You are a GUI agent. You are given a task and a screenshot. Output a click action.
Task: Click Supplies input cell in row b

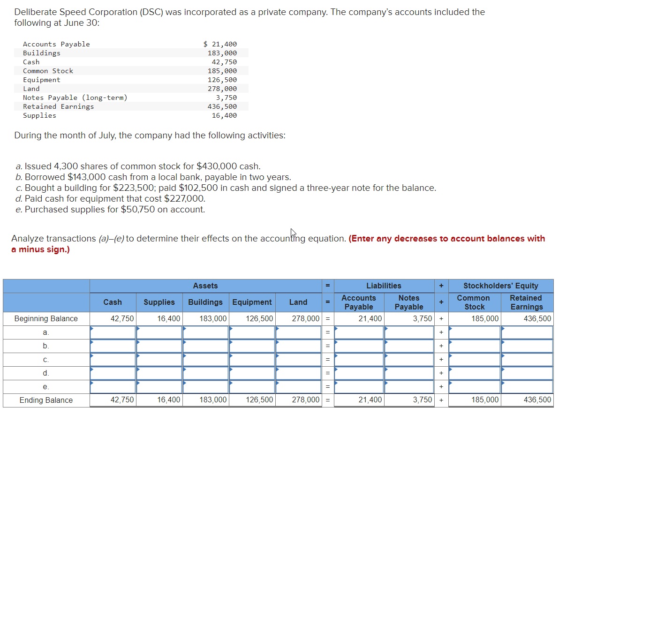pos(159,346)
